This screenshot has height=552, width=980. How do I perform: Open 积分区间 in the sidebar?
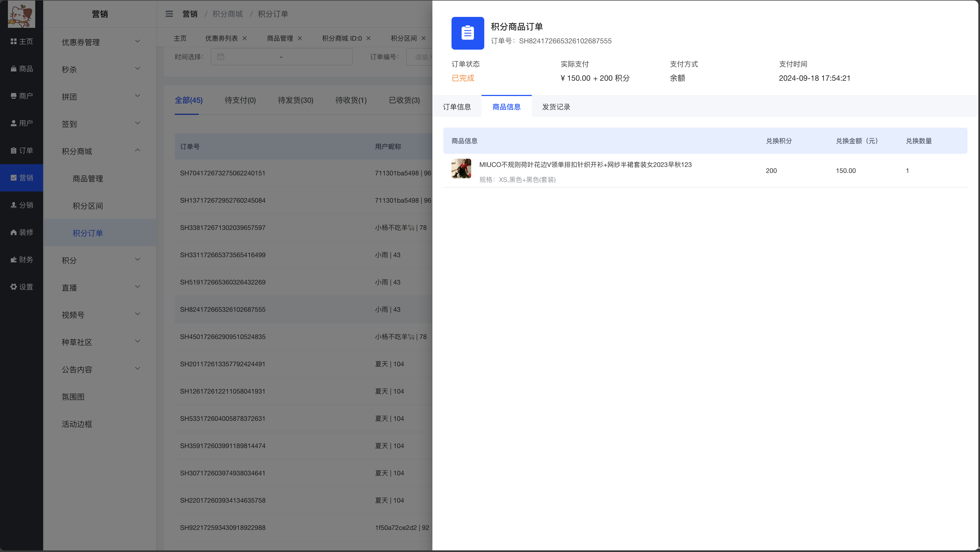click(x=88, y=206)
